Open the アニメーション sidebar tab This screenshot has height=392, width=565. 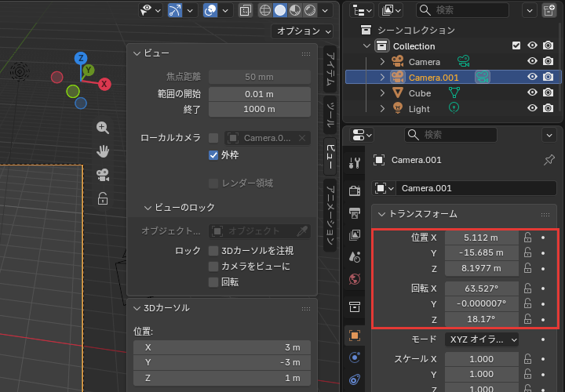click(x=330, y=215)
